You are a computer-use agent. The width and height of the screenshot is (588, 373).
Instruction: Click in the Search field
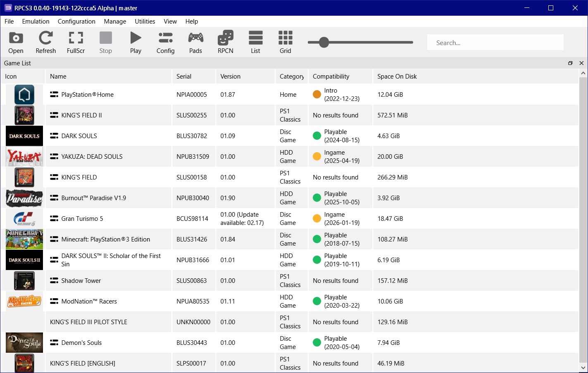[495, 43]
